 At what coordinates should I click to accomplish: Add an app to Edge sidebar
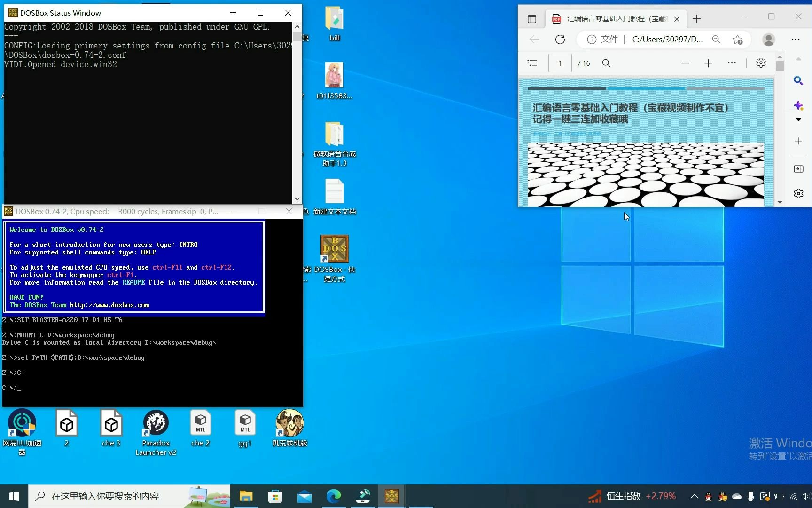(798, 141)
